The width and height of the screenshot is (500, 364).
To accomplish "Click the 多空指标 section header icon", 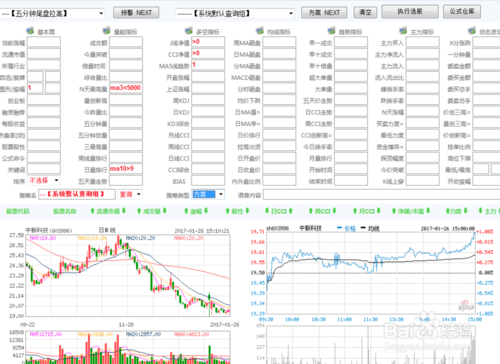I will [x=189, y=31].
